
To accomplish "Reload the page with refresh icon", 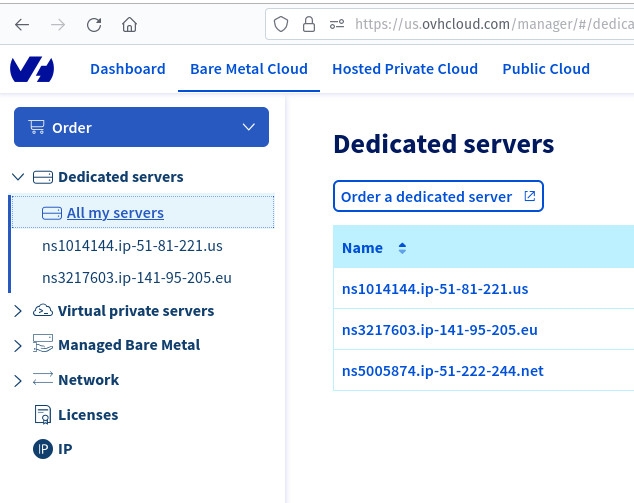I will tap(94, 24).
